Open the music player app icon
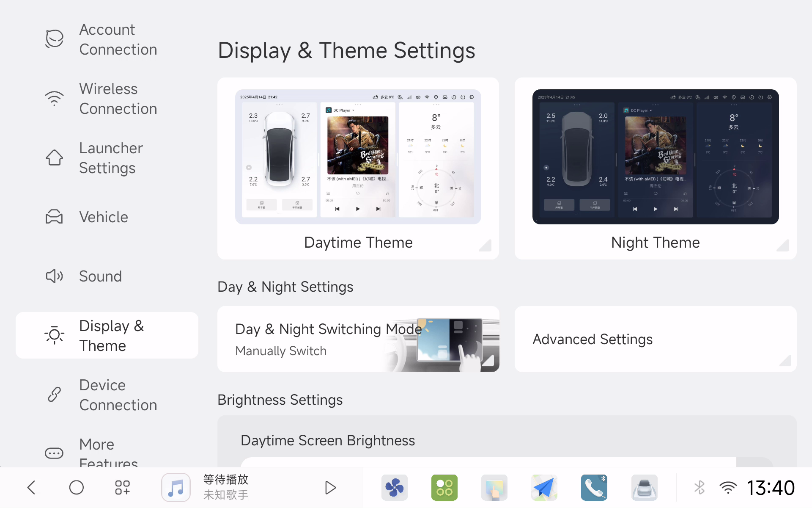The width and height of the screenshot is (812, 508). click(x=176, y=488)
